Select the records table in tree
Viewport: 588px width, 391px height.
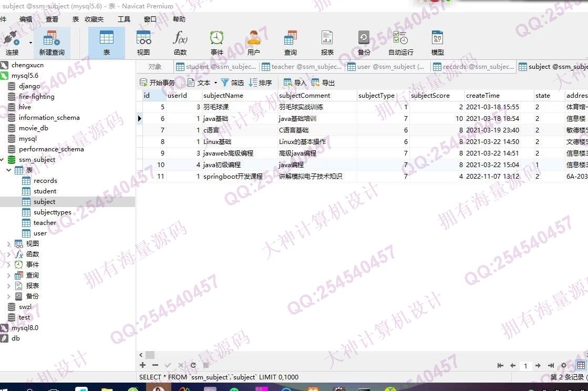click(45, 181)
